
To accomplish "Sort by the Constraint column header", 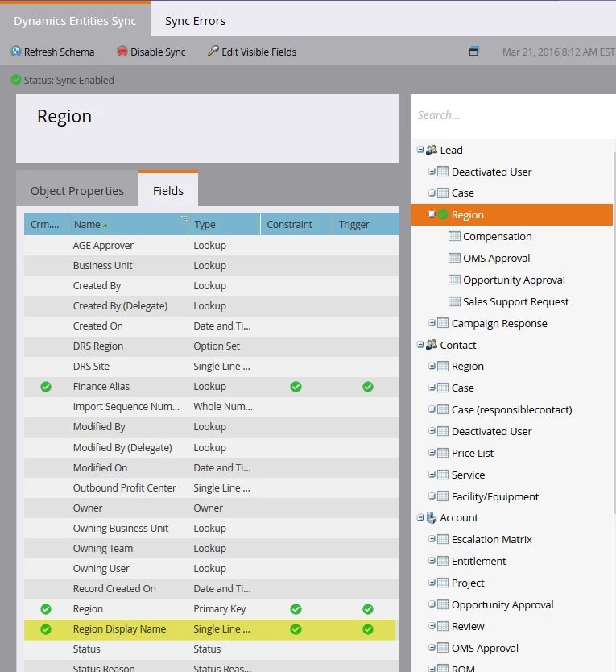I will [x=296, y=224].
